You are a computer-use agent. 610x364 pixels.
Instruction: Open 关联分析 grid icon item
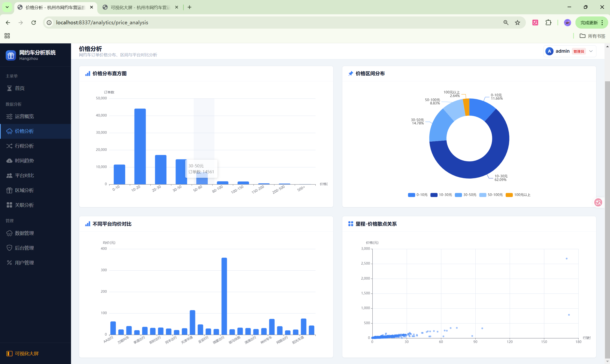click(x=24, y=205)
